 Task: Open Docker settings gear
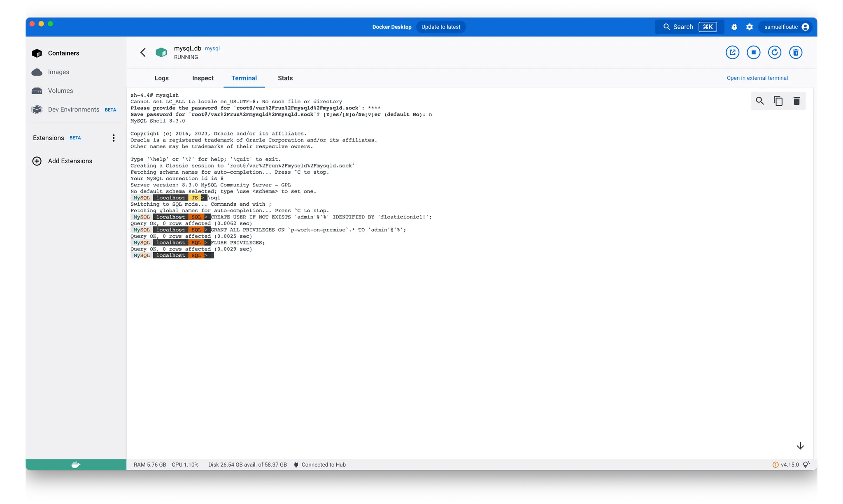point(749,27)
